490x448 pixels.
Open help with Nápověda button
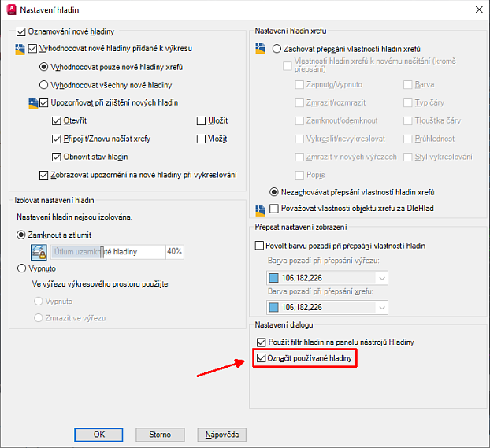pyautogui.click(x=225, y=435)
